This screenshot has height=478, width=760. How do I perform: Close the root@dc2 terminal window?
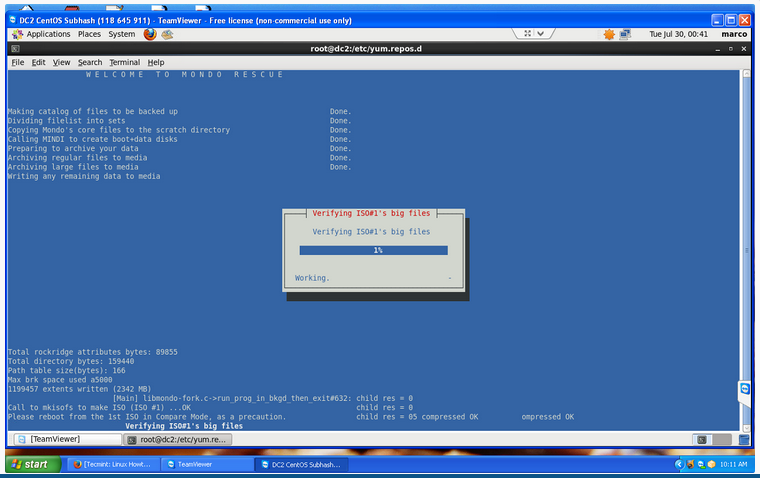(744, 49)
